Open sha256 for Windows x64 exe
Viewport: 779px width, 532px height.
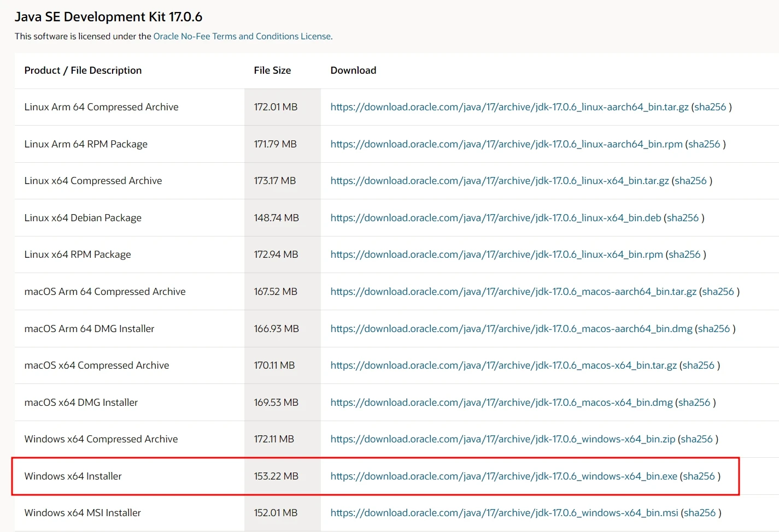[699, 476]
